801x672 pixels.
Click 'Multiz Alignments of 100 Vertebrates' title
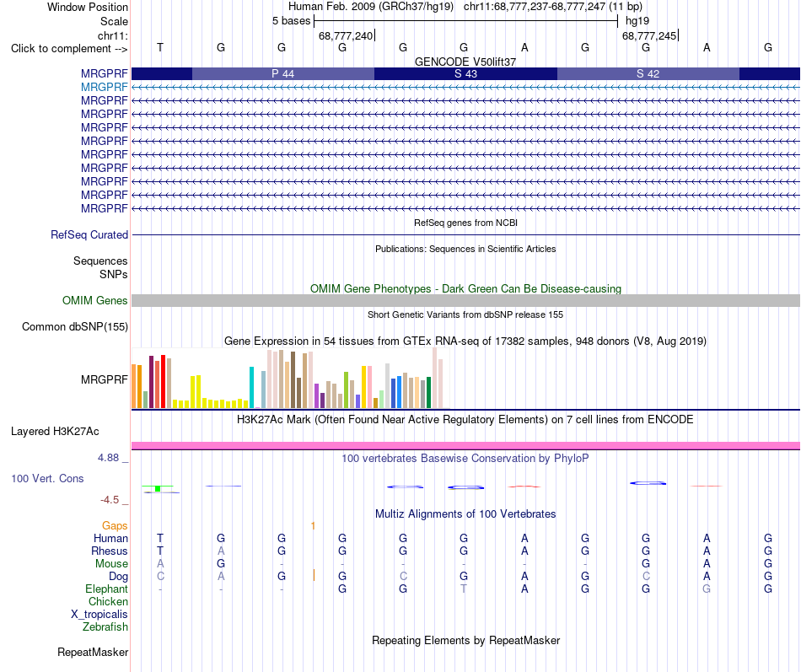click(x=465, y=514)
